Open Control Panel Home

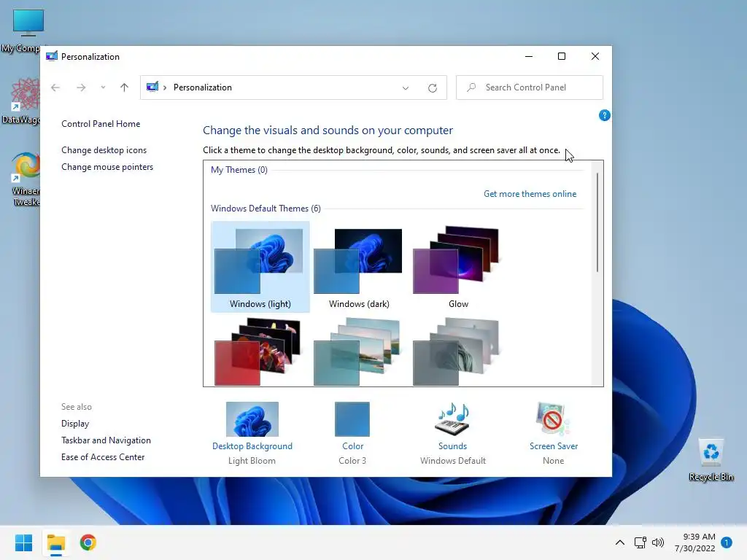tap(101, 124)
